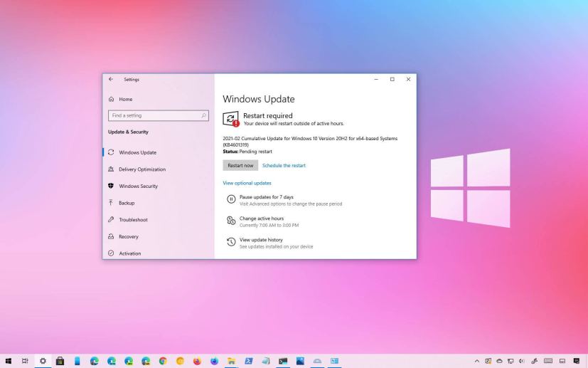Click the 'Status: Pending restart' text
588x368 pixels.
247,152
